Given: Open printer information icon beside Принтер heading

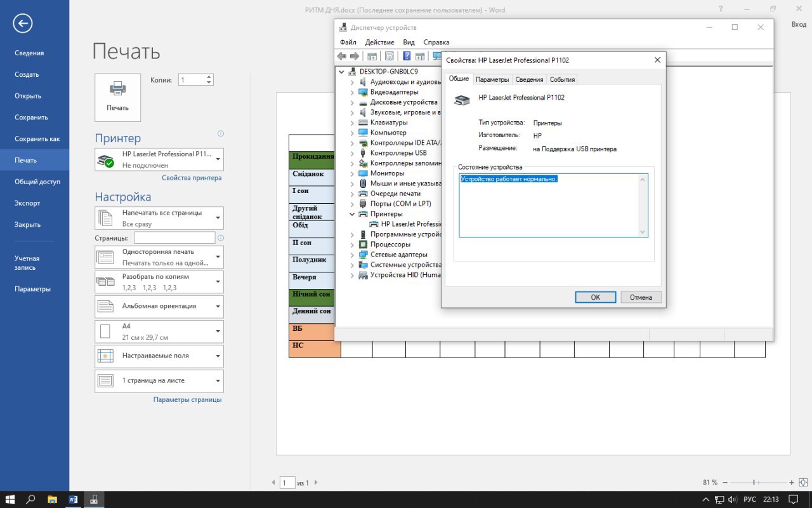Looking at the screenshot, I should click(x=221, y=134).
